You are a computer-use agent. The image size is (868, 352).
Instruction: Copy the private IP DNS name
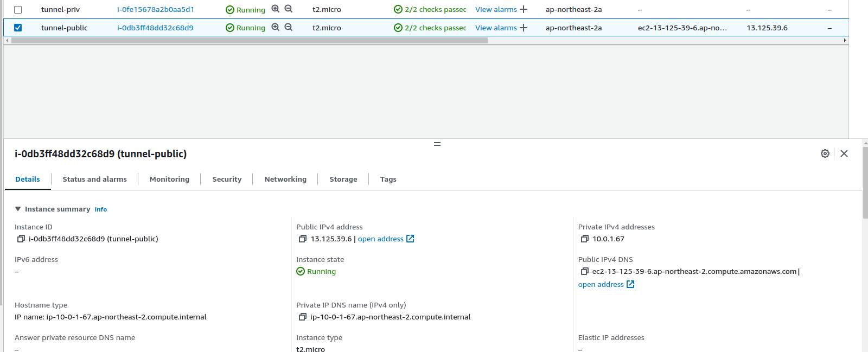coord(303,317)
